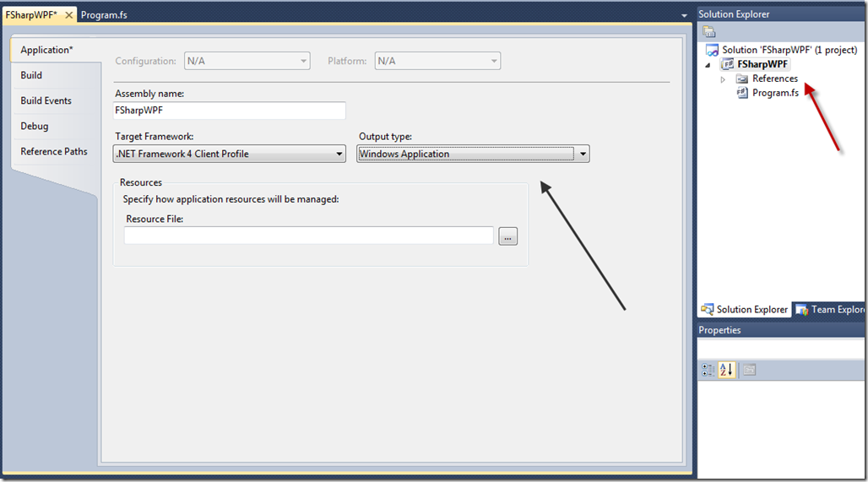Click the Properties object selector box
Viewport: 868px width, 482px height.
782,349
